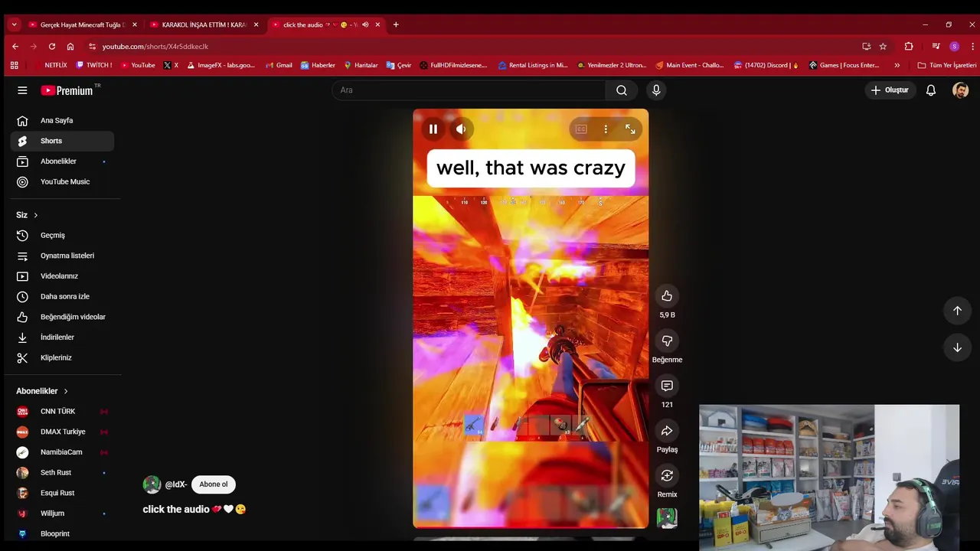Subscribe with the Abone ol button
Viewport: 980px width, 551px height.
(x=214, y=484)
